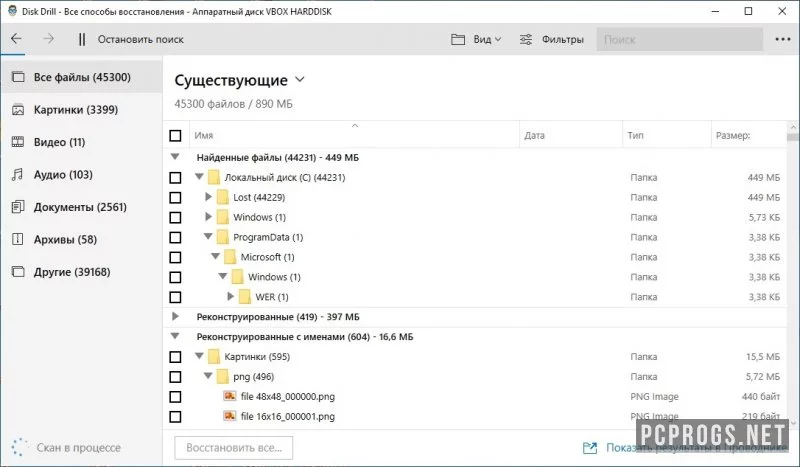Click the show in Explorer export icon
The image size is (800, 467).
pyautogui.click(x=590, y=448)
